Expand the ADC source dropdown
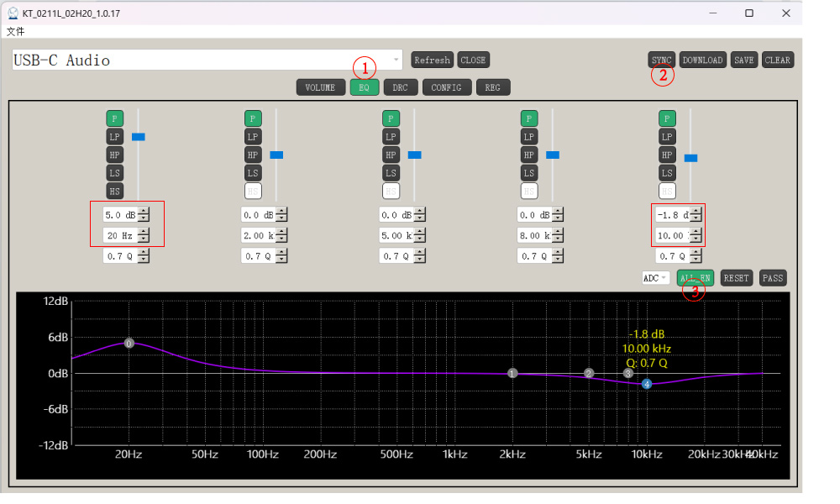840x504 pixels. pos(655,278)
